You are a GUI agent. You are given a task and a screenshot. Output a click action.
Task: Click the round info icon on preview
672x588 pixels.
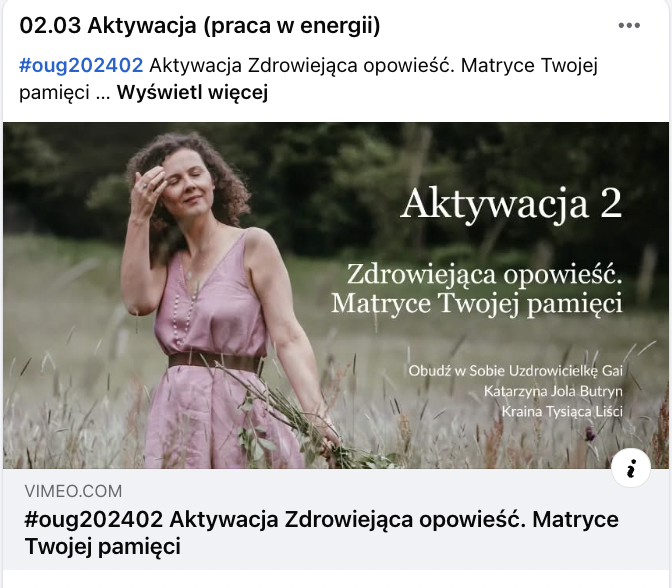(631, 468)
